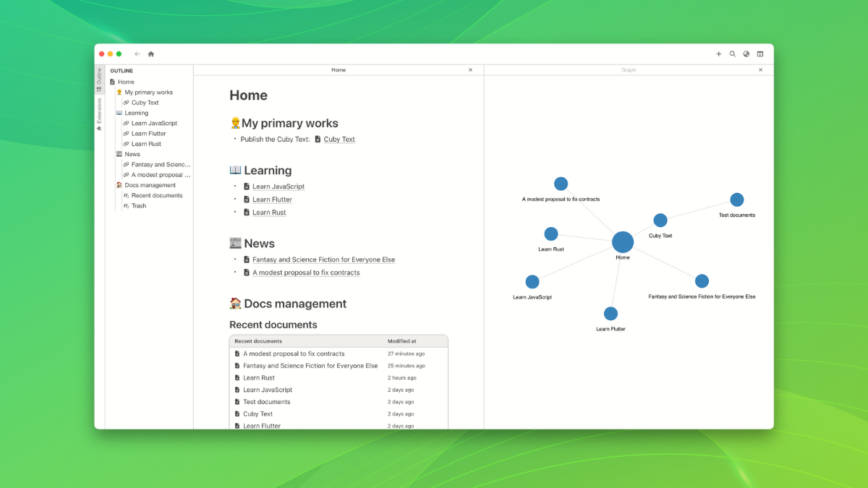Close the Graph tab

[x=760, y=70]
